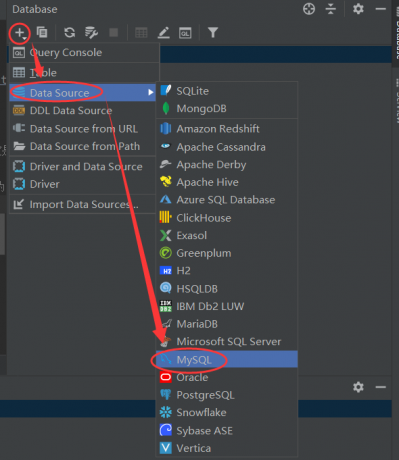Image resolution: width=399 pixels, height=460 pixels.
Task: Select MySQL data source
Action: click(x=227, y=359)
